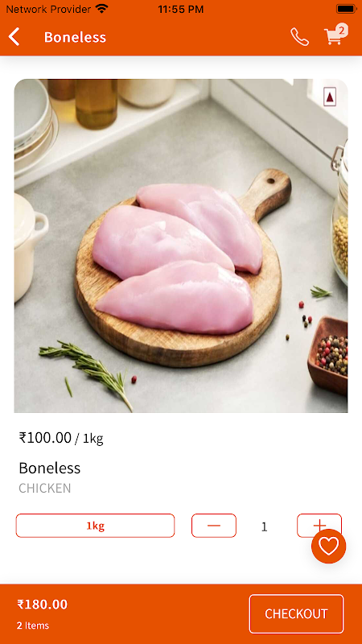Open the shopping cart icon

(333, 37)
